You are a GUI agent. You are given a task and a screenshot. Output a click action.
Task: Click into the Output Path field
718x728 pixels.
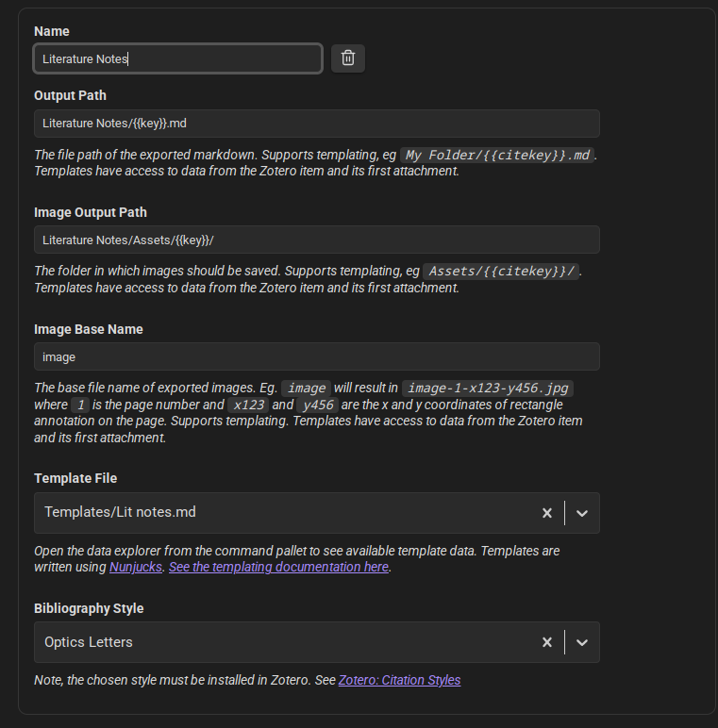[x=317, y=124]
